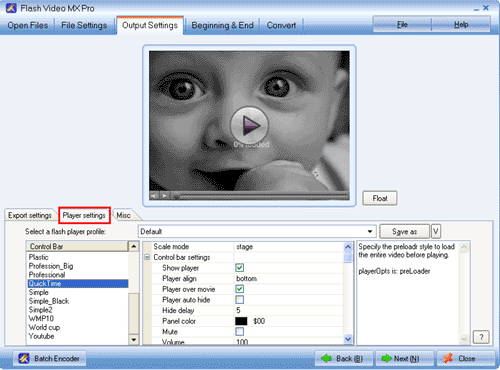500x370 pixels.
Task: Click the Flash Video MX Pro app icon
Action: click(11, 8)
